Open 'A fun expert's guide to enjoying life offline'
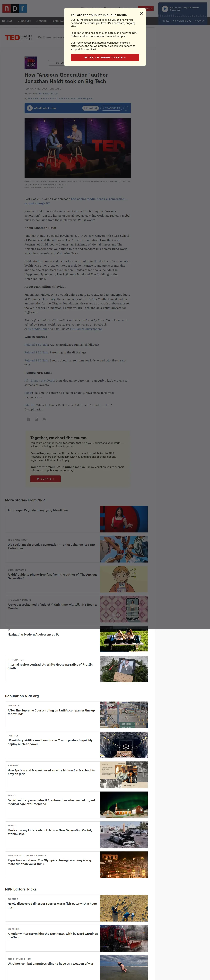Image resolution: width=210 pixels, height=980 pixels. tap(38, 510)
